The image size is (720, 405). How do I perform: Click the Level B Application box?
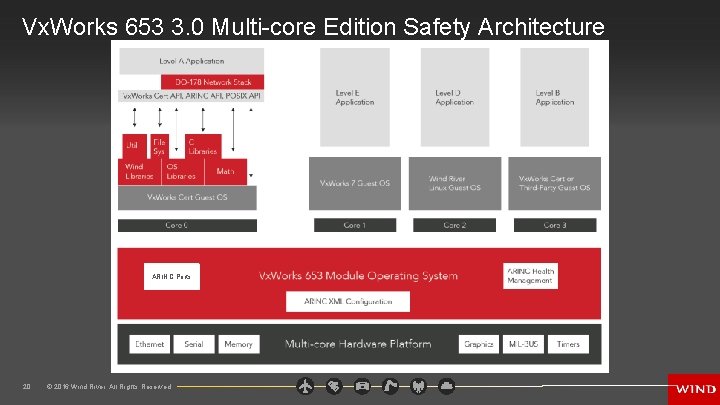(555, 97)
